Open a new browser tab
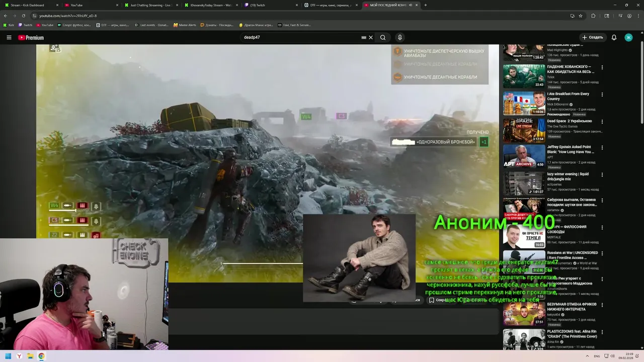The image size is (644, 362). click(426, 5)
